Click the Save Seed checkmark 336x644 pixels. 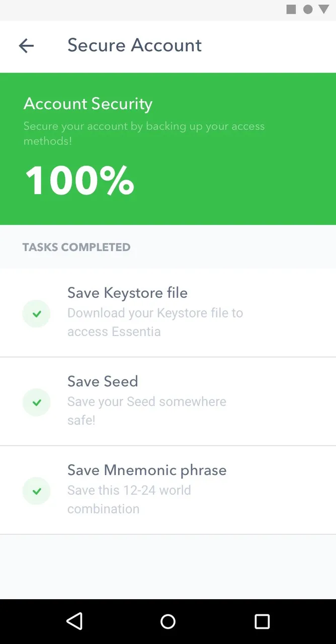coord(36,403)
